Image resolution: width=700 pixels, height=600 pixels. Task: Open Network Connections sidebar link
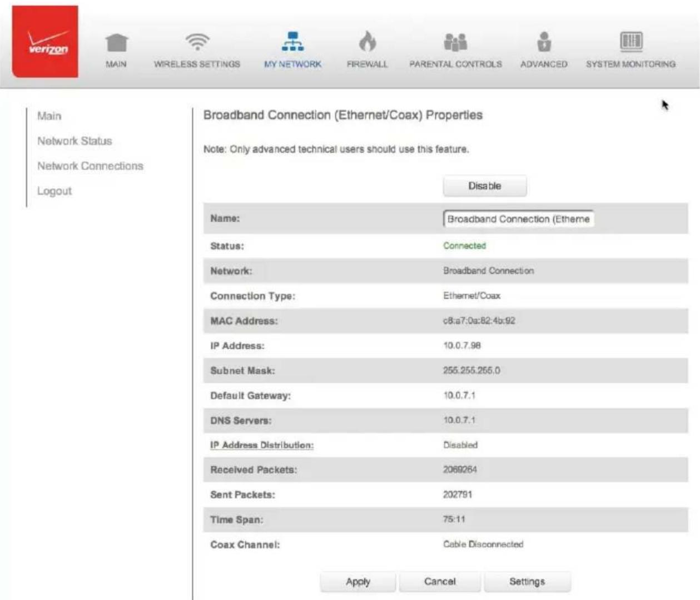click(90, 166)
